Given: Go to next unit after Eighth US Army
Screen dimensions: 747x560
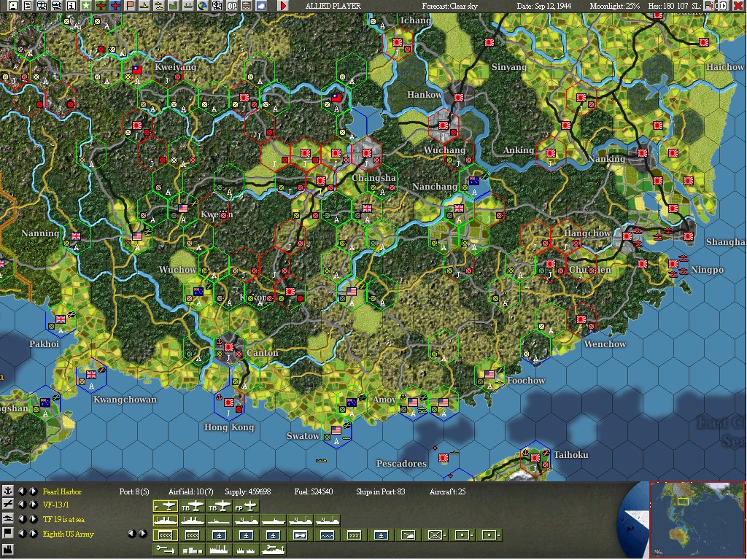Looking at the screenshot, I should (34, 534).
